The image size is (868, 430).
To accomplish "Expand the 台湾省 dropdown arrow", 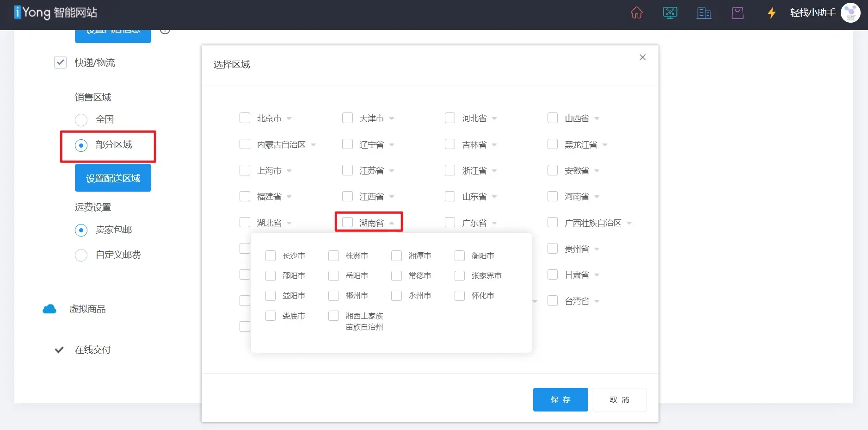I will pyautogui.click(x=597, y=302).
